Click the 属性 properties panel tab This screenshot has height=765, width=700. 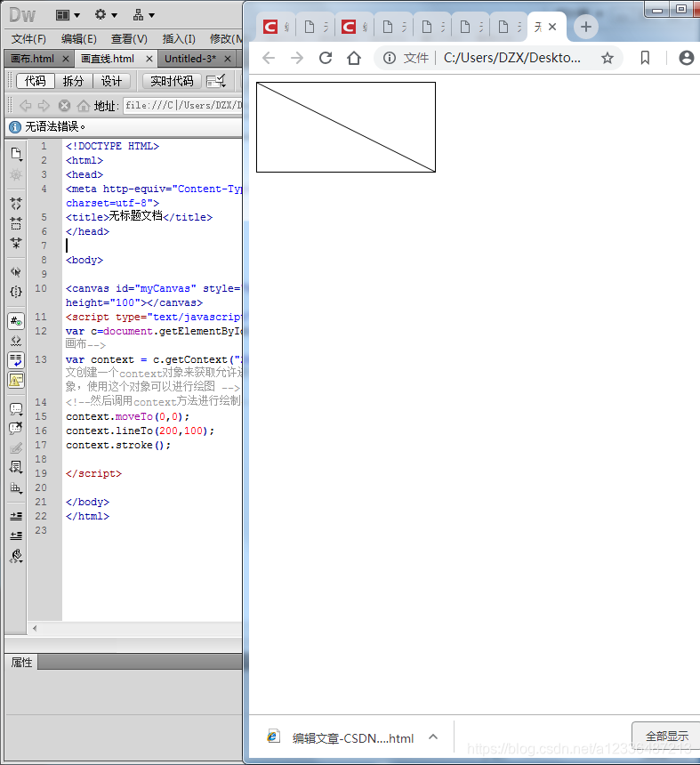tap(21, 662)
